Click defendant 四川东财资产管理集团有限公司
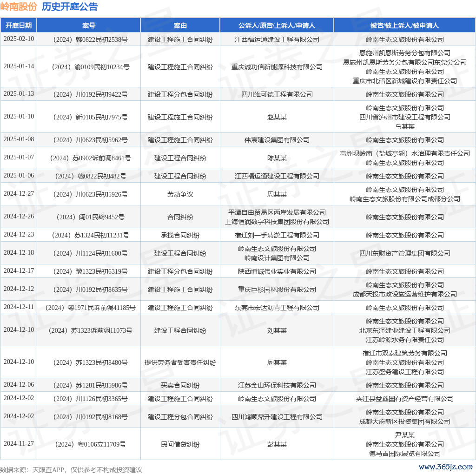This screenshot has height=474, width=476. click(405, 253)
